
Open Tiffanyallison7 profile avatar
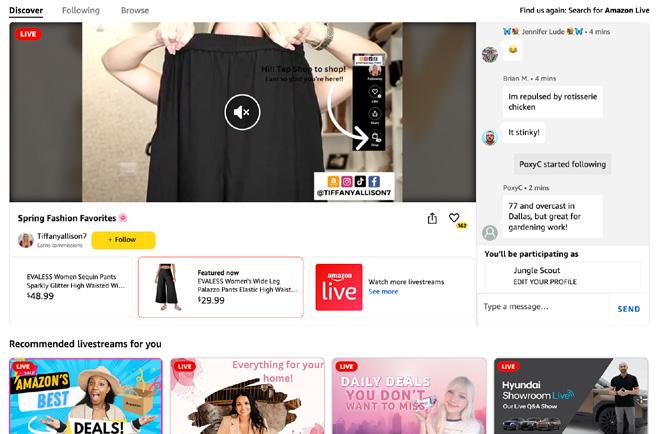click(x=26, y=240)
